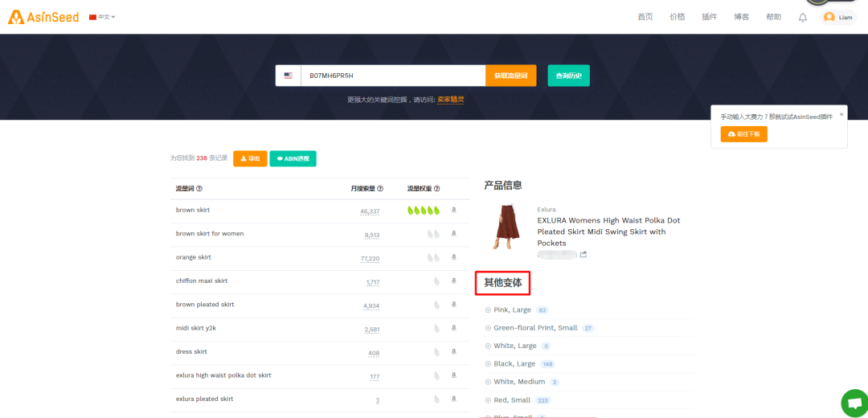This screenshot has width=868, height=418.
Task: Click search volume 4,934
Action: [x=371, y=306]
